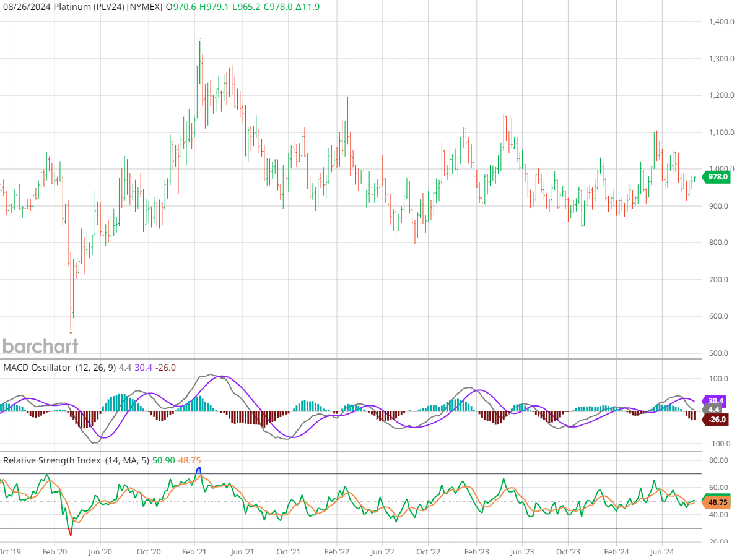
Task: Click the (14, MA, 5) RSI parameters
Action: click(x=127, y=460)
